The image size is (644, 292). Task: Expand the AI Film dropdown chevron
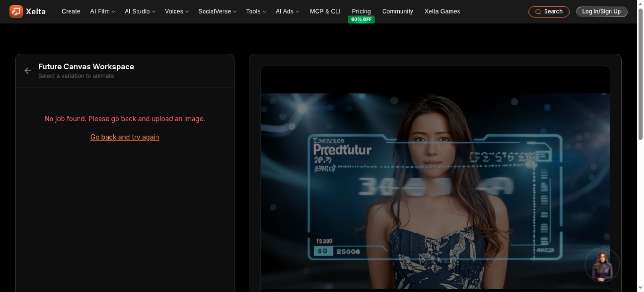113,12
